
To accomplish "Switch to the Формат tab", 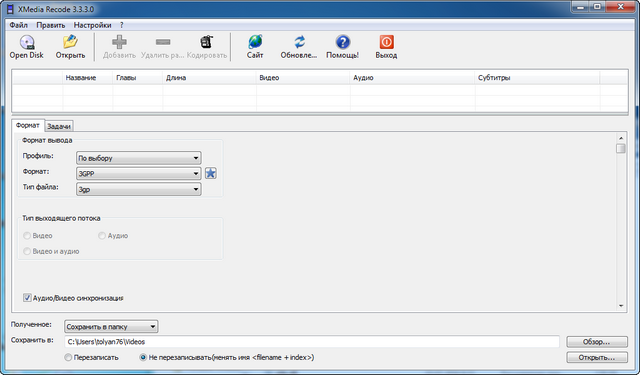I will click(28, 125).
